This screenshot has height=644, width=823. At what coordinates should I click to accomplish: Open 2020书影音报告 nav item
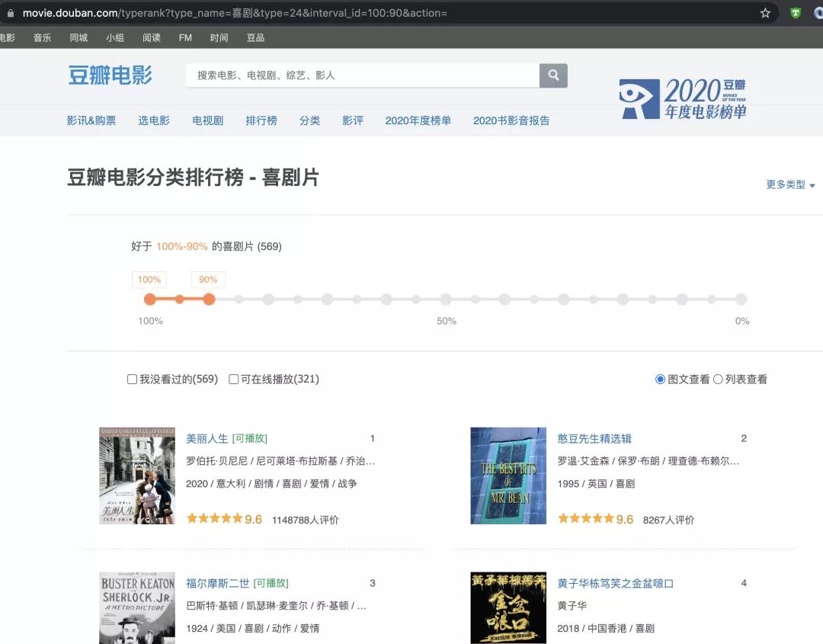[511, 120]
